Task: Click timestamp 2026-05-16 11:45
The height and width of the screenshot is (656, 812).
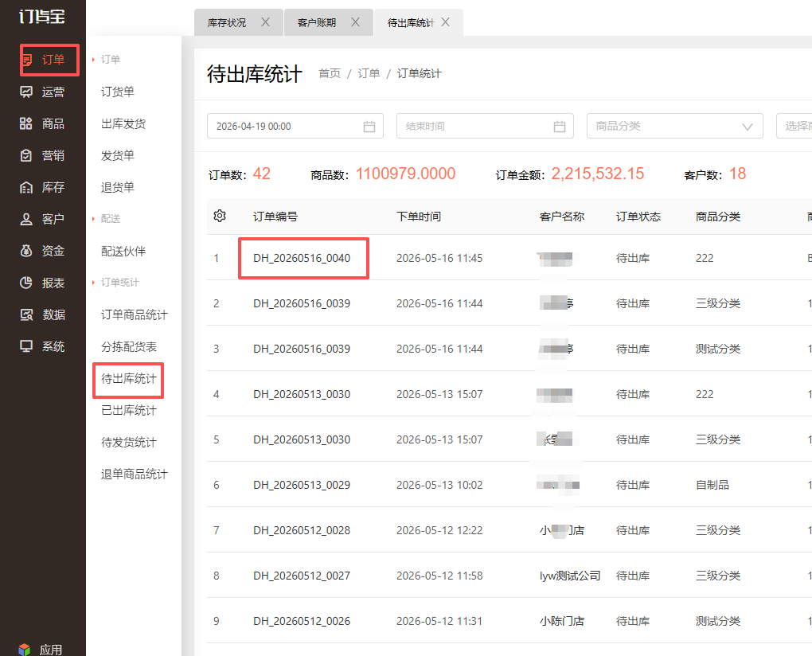Action: (439, 258)
